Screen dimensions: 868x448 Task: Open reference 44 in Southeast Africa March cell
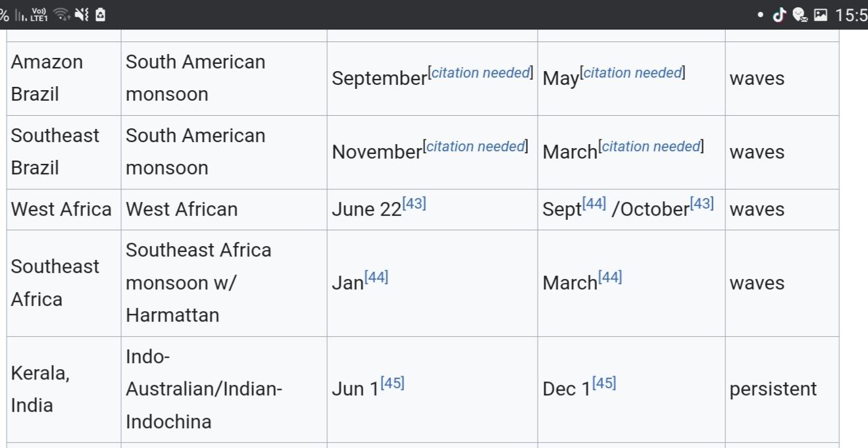click(610, 278)
